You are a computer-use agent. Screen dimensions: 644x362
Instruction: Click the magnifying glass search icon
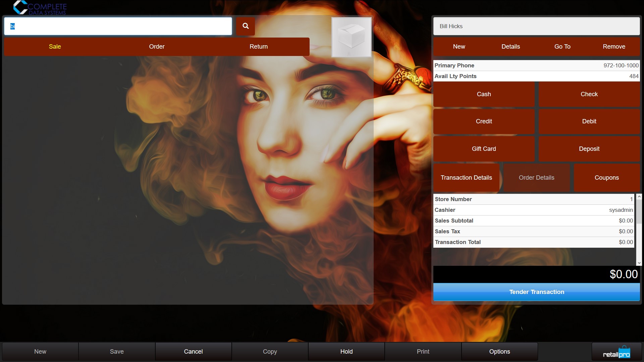tap(246, 26)
